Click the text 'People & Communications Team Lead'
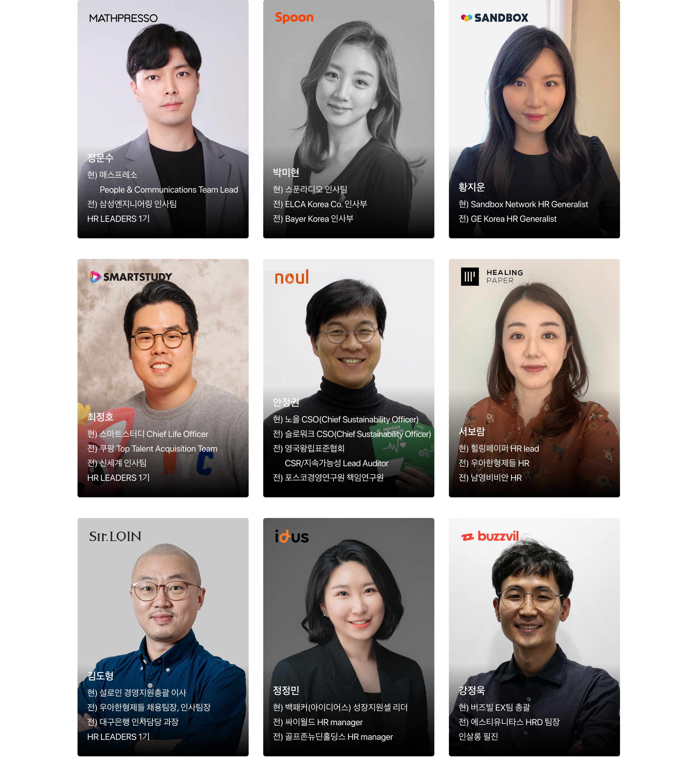Viewport: 700px width, 777px height. [169, 190]
